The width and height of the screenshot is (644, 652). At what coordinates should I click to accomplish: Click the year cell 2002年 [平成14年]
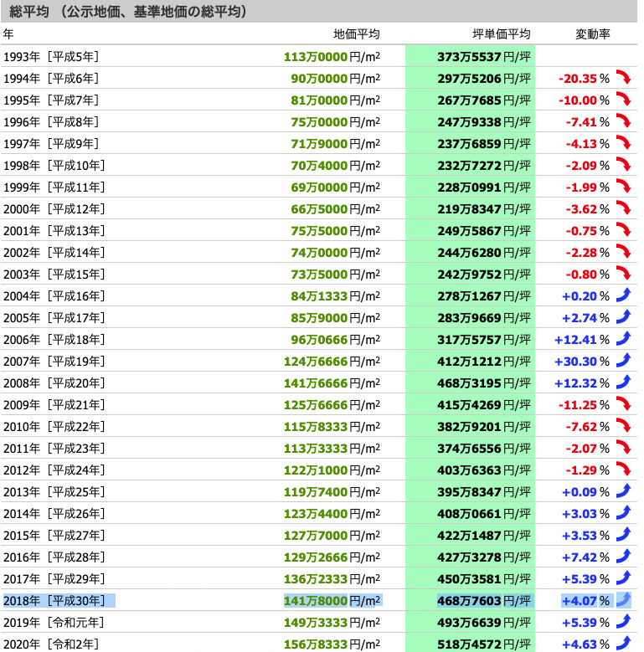click(x=54, y=253)
